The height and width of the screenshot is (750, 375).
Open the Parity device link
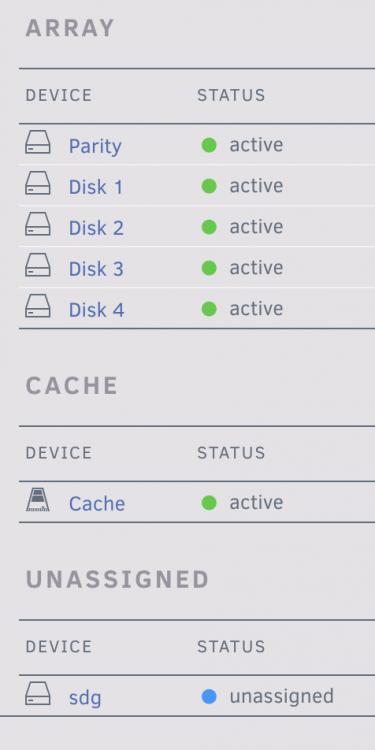[95, 146]
